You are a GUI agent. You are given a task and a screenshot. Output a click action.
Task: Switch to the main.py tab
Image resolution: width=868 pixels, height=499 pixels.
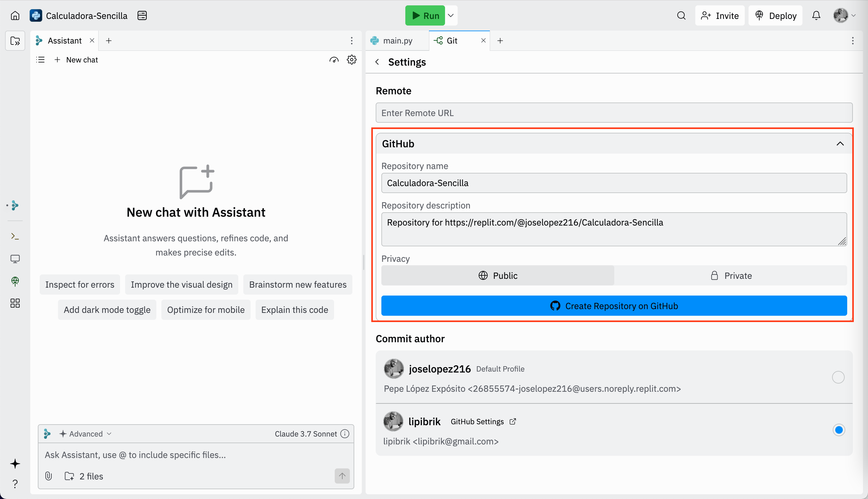coord(397,40)
